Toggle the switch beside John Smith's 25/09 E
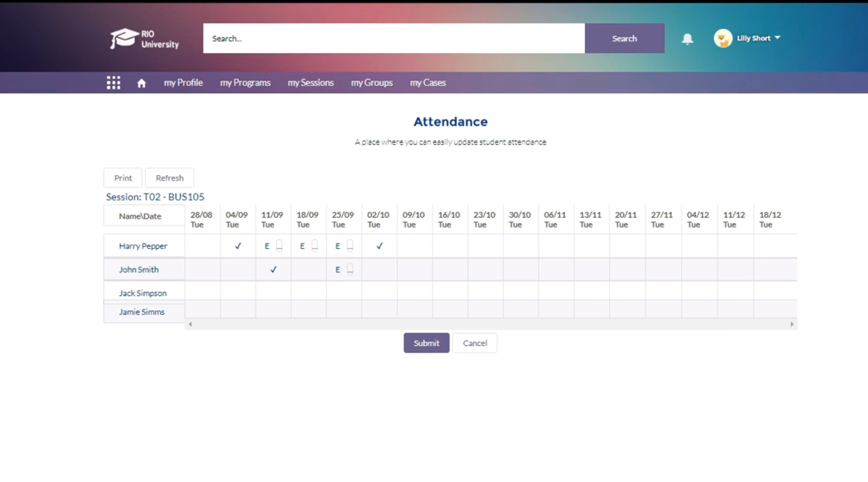This screenshot has width=868, height=482. 351,269
